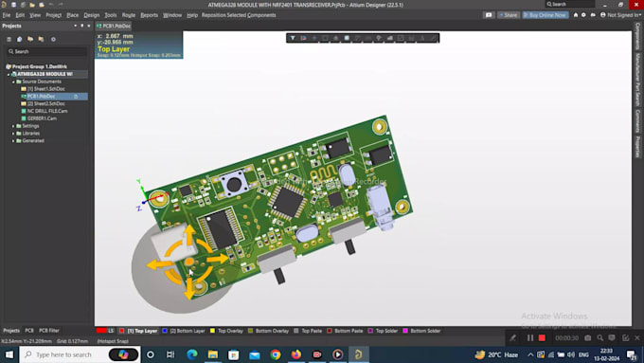Click the open-folder icon in Projects toolbar

pos(30,40)
